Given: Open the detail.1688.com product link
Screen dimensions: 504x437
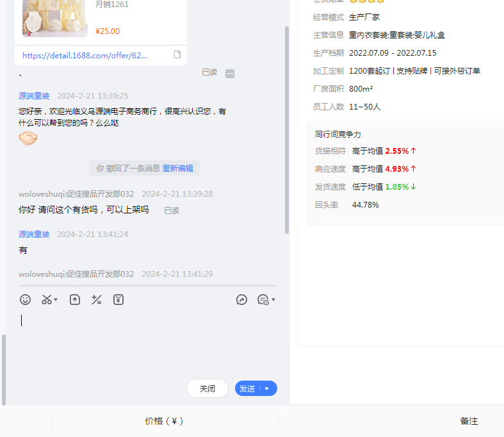Looking at the screenshot, I should coord(85,56).
